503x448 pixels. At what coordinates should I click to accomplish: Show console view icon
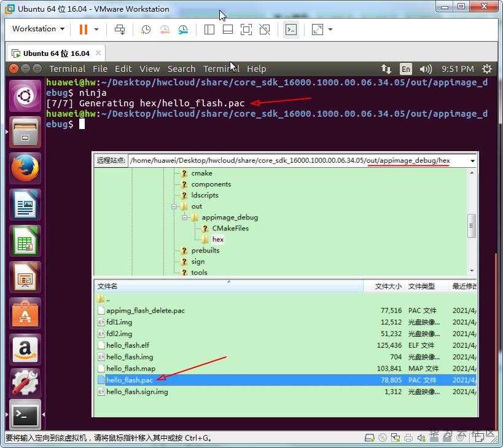point(291,29)
